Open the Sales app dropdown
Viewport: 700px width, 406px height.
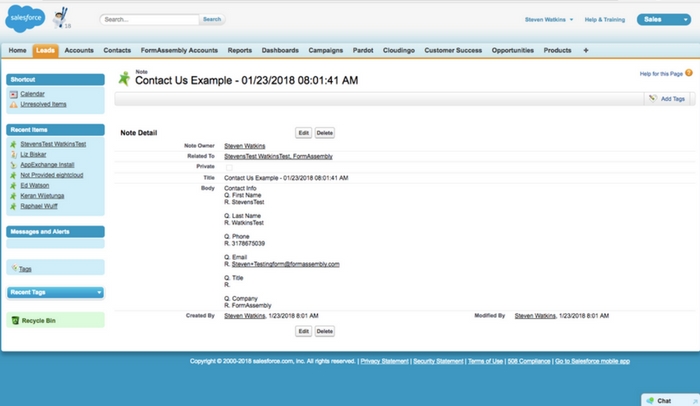[664, 19]
